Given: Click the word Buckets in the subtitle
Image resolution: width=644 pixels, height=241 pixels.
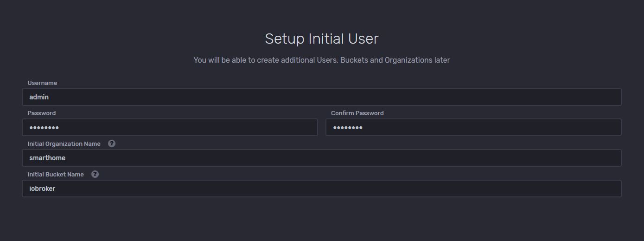Looking at the screenshot, I should (x=354, y=60).
